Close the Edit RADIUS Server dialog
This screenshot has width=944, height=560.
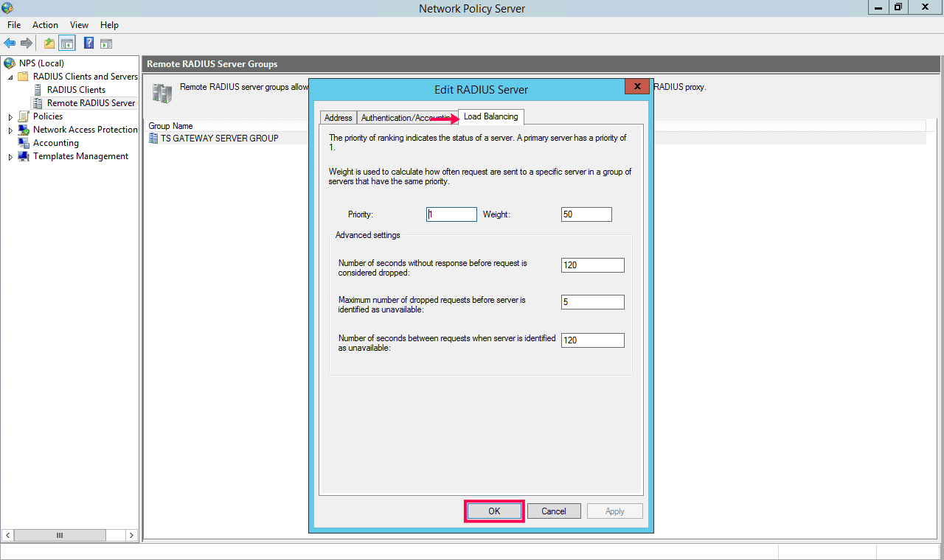coord(636,86)
